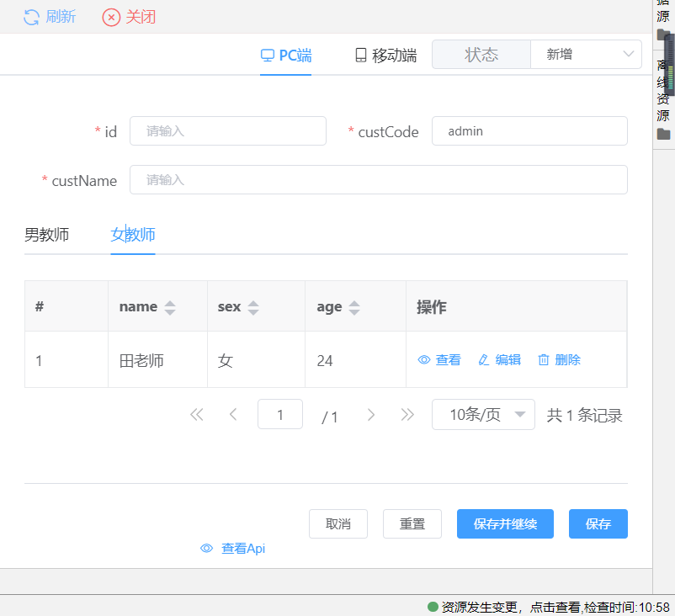Click the custName input field
This screenshot has width=675, height=616.
click(x=378, y=180)
